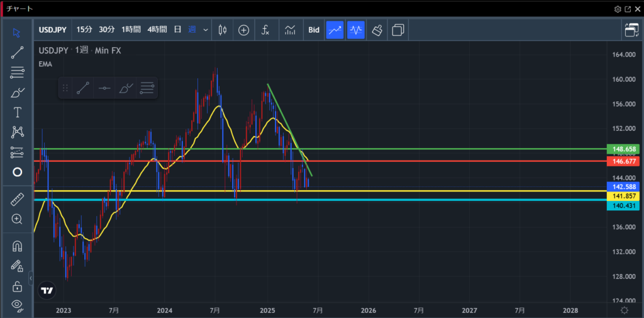
Task: Click the 2026 label on time axis
Action: click(x=369, y=310)
